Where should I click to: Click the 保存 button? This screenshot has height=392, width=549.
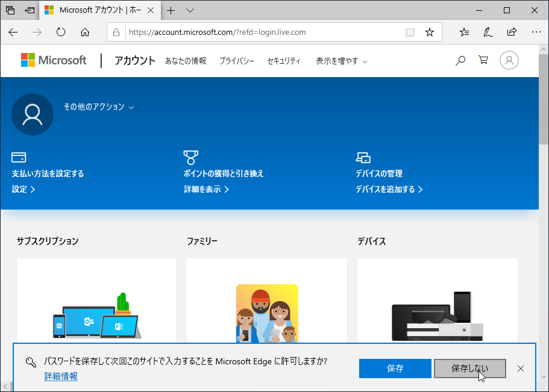pyautogui.click(x=395, y=369)
